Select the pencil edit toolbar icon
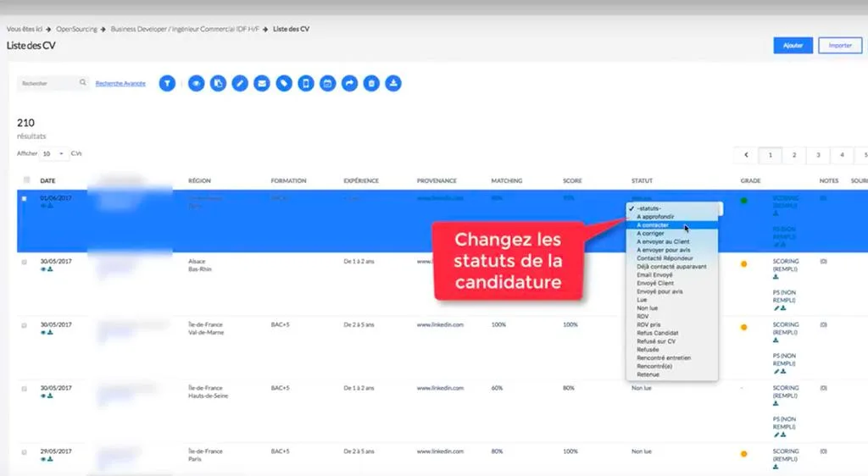 240,84
